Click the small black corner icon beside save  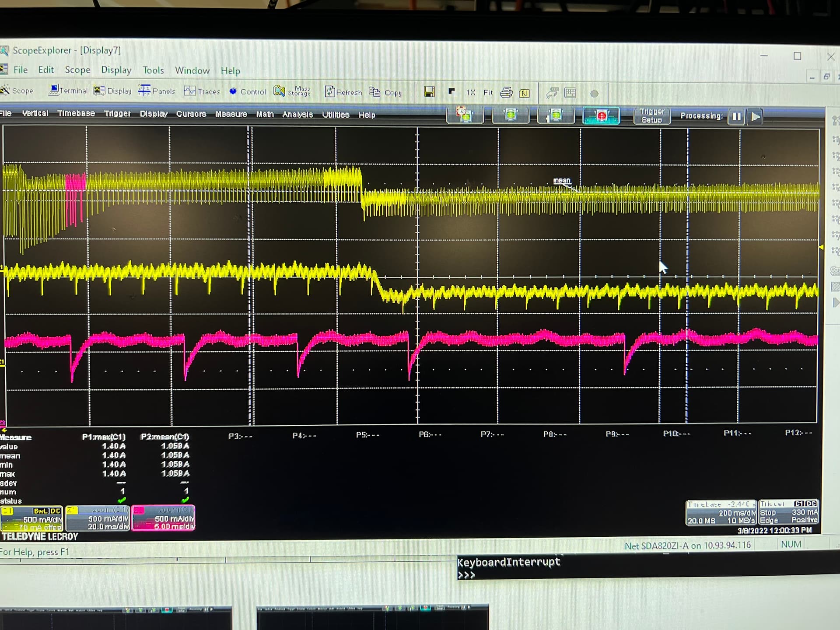[451, 91]
